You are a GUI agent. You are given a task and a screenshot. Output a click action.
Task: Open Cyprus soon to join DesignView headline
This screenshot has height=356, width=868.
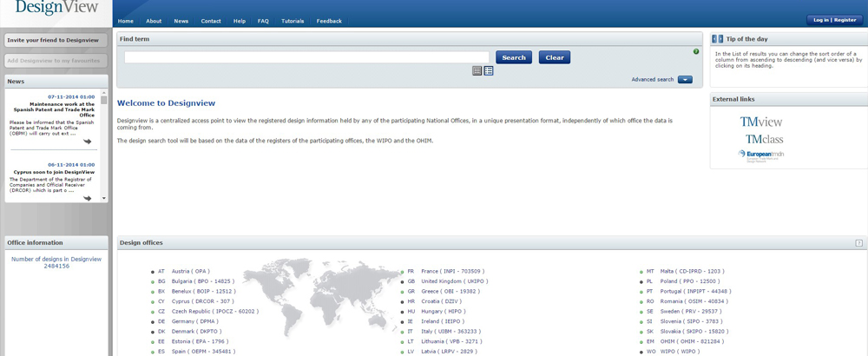(x=54, y=172)
